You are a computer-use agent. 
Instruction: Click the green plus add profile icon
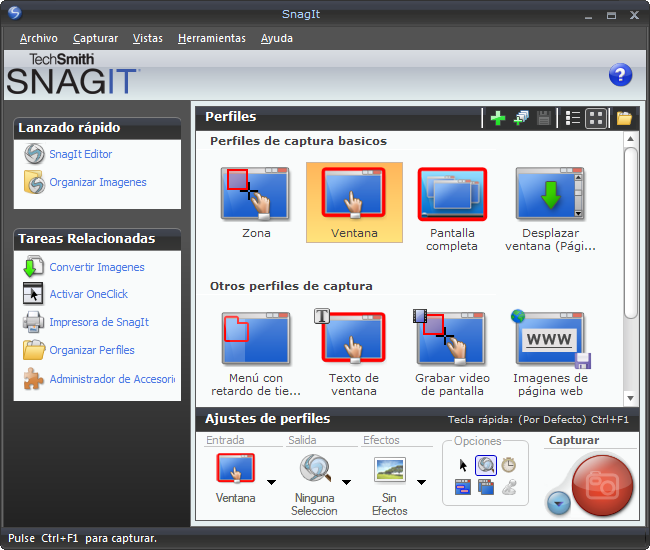(x=497, y=118)
